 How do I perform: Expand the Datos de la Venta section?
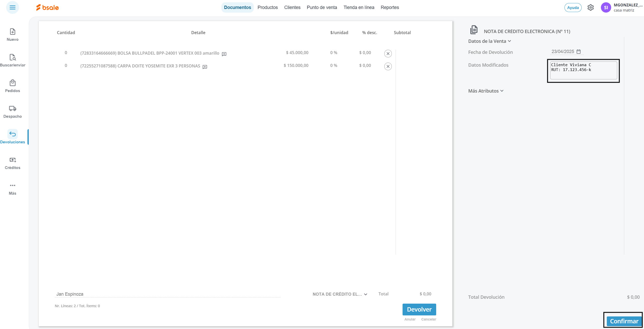click(489, 41)
